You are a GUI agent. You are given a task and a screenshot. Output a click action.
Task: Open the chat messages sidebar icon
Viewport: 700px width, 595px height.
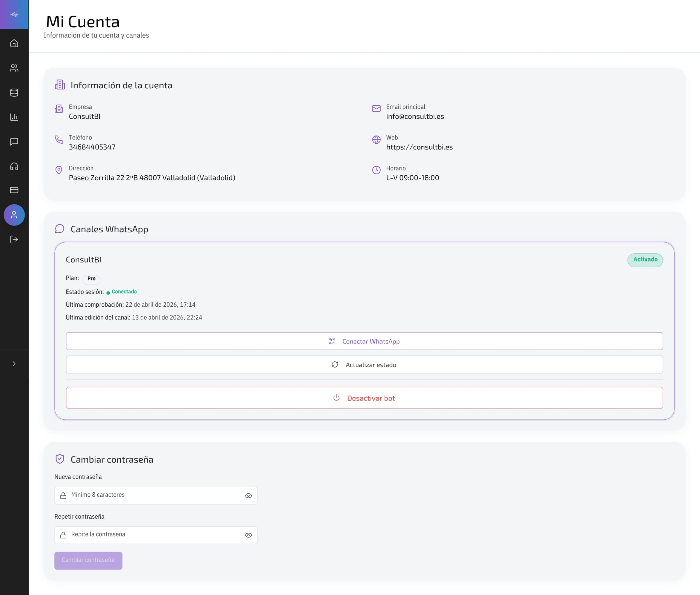click(14, 142)
